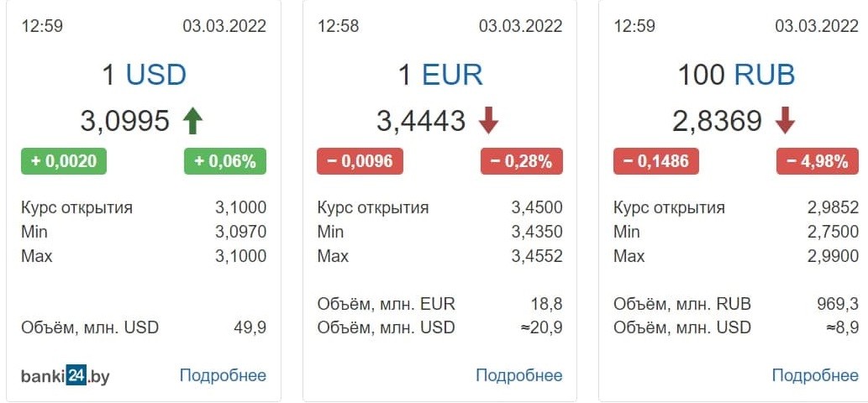
Task: Click the red down arrow beside RUB rate
Action: (785, 121)
